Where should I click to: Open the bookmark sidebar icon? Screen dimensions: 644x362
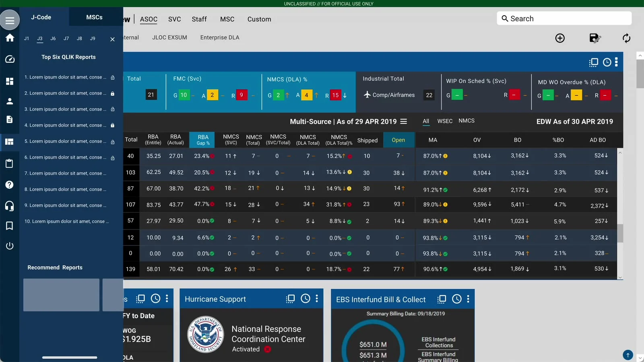tap(10, 226)
